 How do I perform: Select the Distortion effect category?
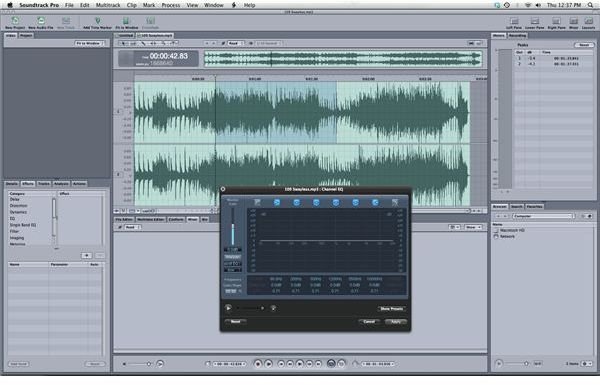click(18, 206)
